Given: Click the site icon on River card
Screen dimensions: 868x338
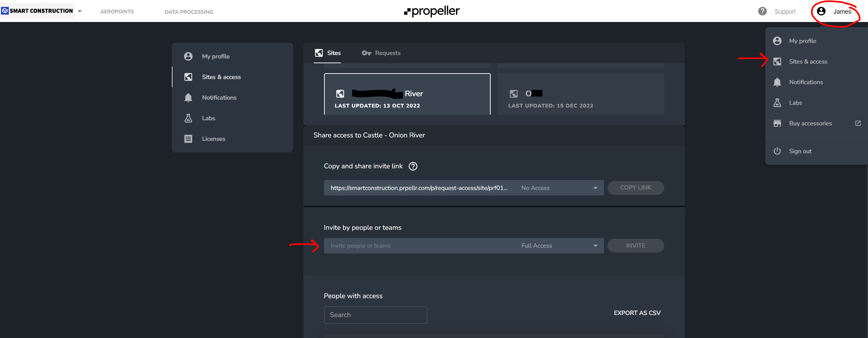Looking at the screenshot, I should click(x=340, y=93).
